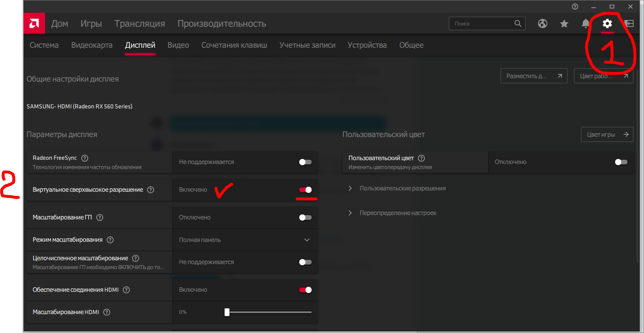Show help for Масштабирование HDMI
The height and width of the screenshot is (333, 644).
click(x=107, y=312)
